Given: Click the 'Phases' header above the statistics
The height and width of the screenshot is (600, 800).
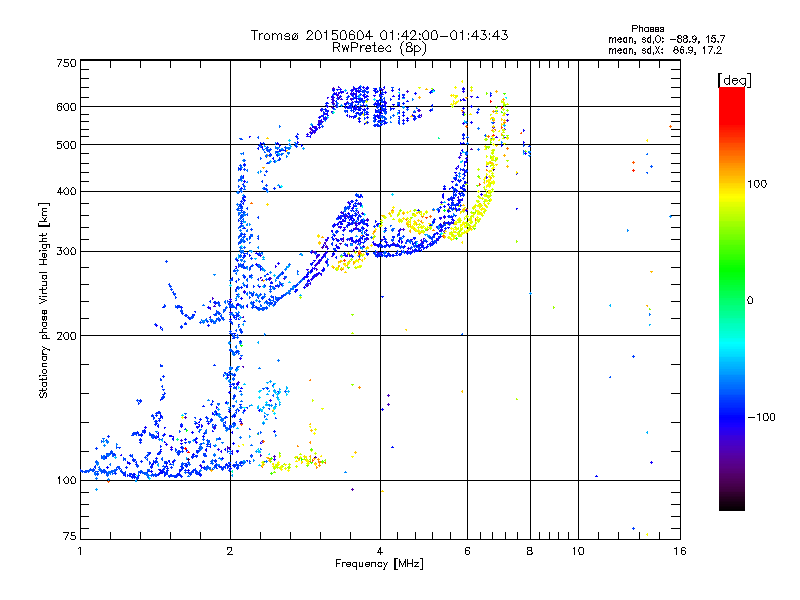Looking at the screenshot, I should pos(647,29).
